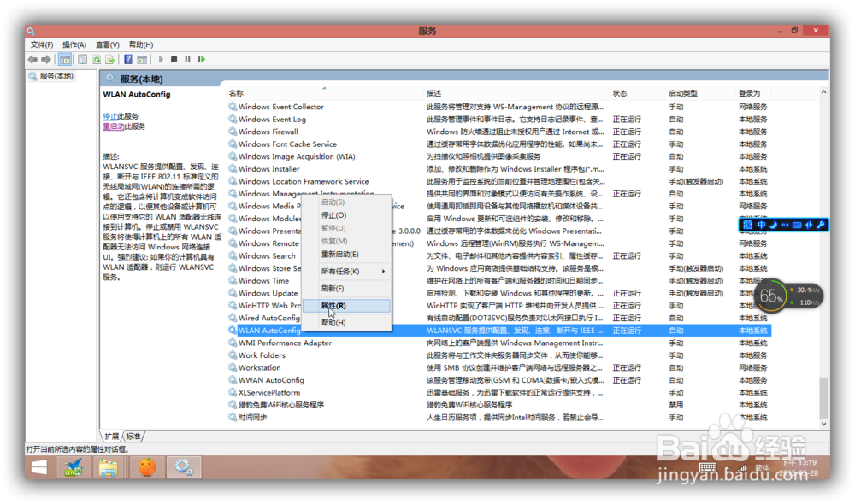Select the WWAN AutoConfig service row
This screenshot has height=504, width=855.
[499, 380]
